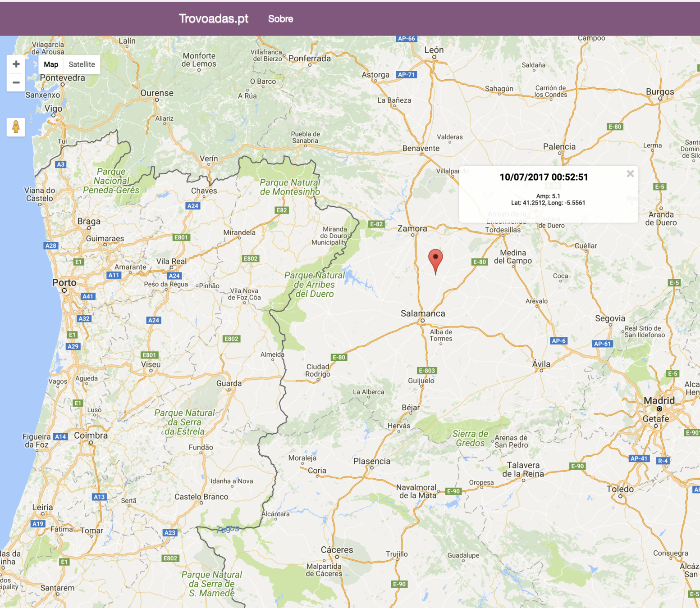
Task: Click the Plasencia city label
Action: pos(372,461)
